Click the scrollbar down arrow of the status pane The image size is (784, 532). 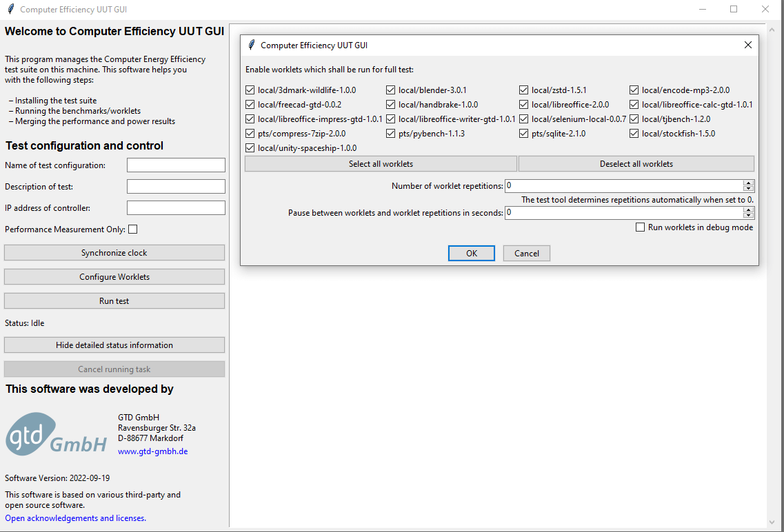(x=772, y=522)
